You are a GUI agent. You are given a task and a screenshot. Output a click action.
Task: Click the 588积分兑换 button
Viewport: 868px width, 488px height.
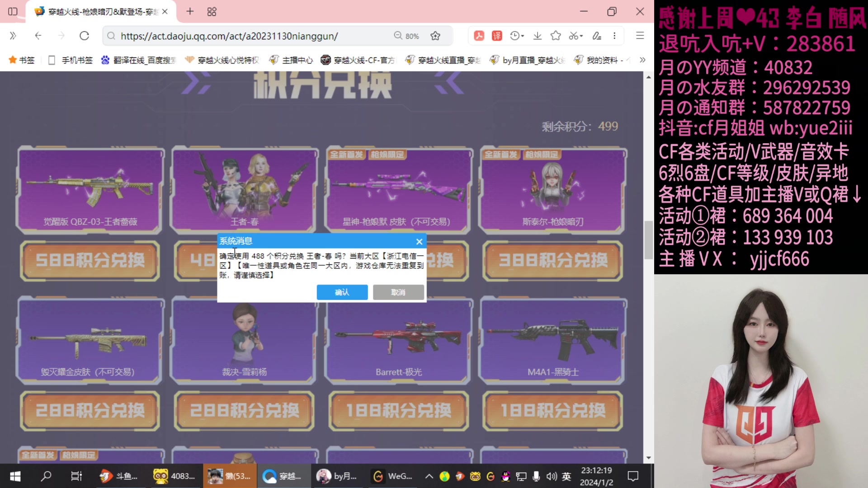click(90, 261)
